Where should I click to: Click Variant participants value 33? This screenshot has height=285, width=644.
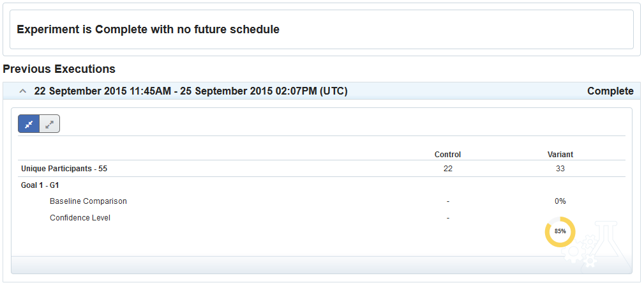coord(560,169)
